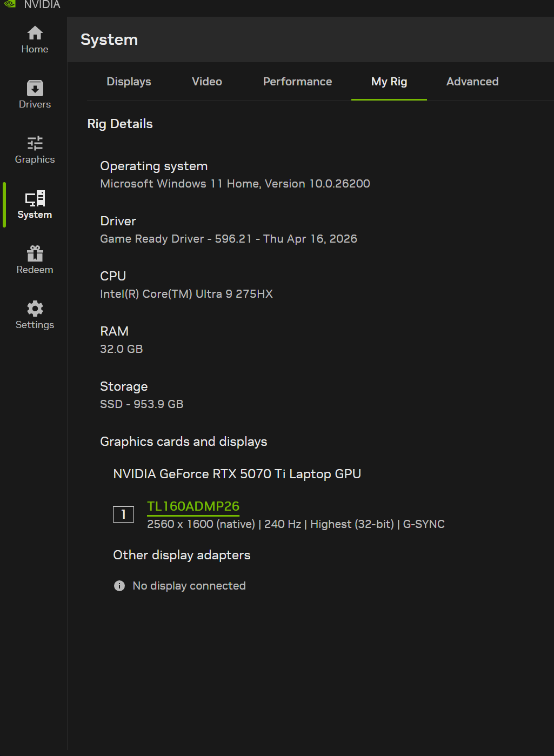Screen dimensions: 554x756
Task: Open the Drivers download icon
Action: pyautogui.click(x=35, y=88)
